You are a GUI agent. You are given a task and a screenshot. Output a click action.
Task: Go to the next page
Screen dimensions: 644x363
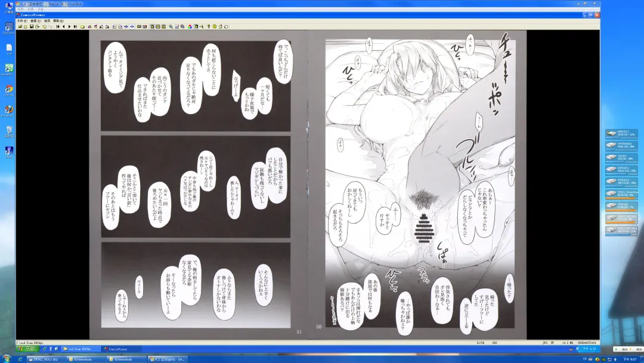(69, 26)
